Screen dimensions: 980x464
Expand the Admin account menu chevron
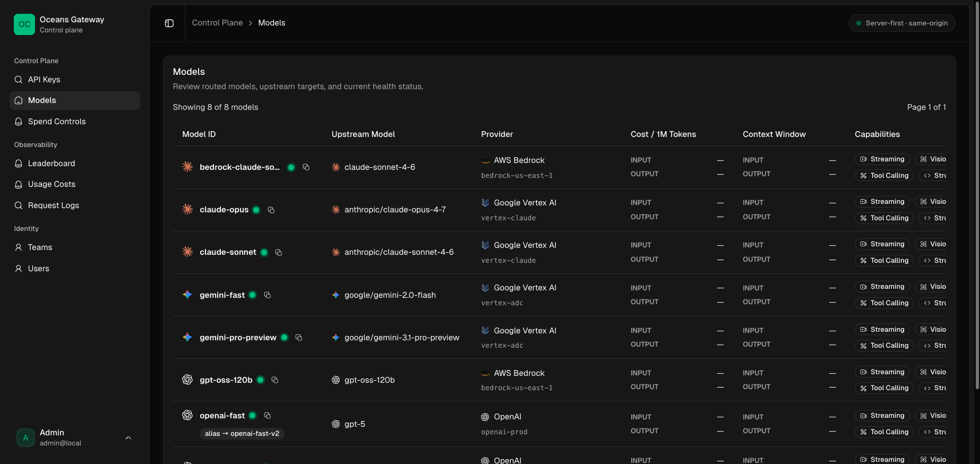128,438
